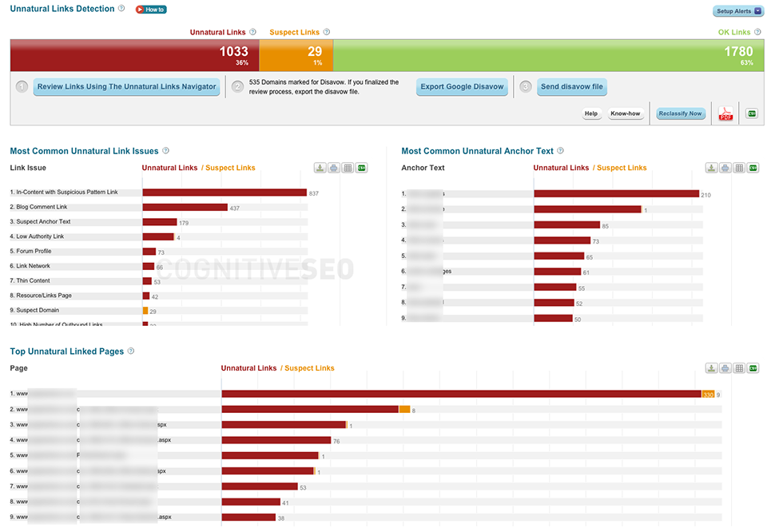Click the In-Content with Suspicious Pattern Link bar

[x=225, y=193]
